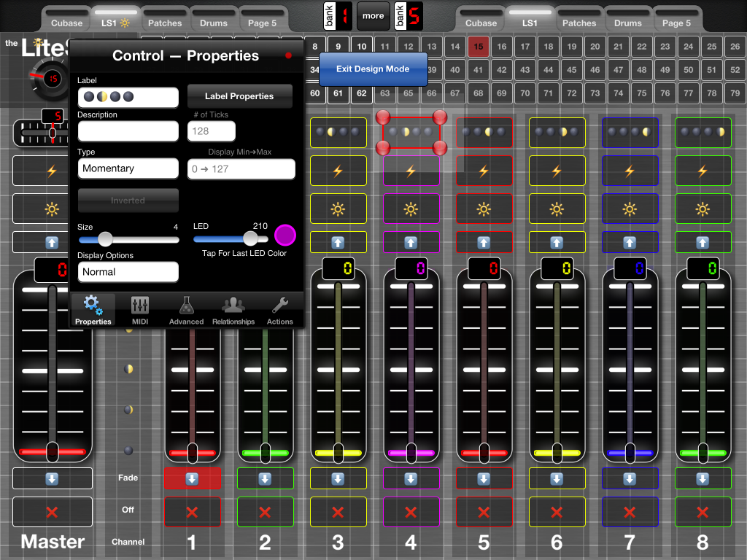Image resolution: width=747 pixels, height=560 pixels.
Task: Click the Description input field
Action: click(128, 131)
